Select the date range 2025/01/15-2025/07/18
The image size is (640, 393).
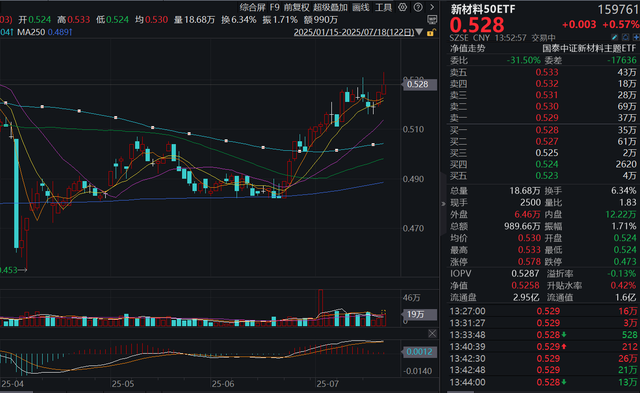354,32
